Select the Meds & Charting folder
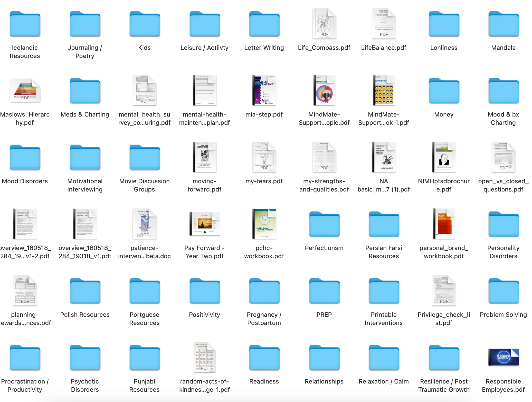Image resolution: width=532 pixels, height=402 pixels. point(85,91)
